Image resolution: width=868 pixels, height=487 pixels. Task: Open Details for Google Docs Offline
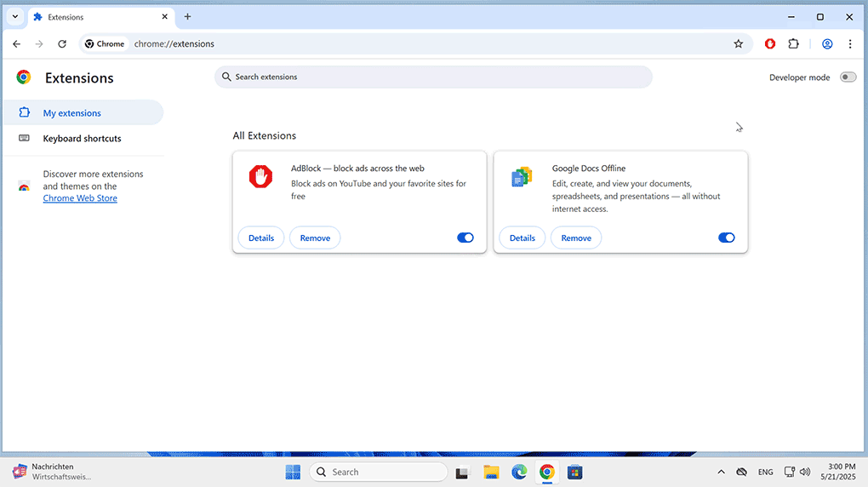tap(522, 238)
